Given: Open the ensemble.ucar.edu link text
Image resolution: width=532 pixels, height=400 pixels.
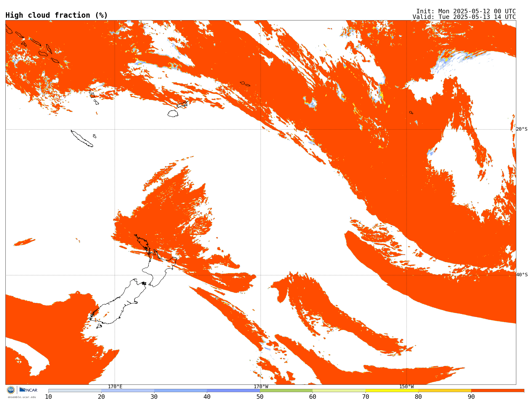Looking at the screenshot, I should (x=22, y=397).
